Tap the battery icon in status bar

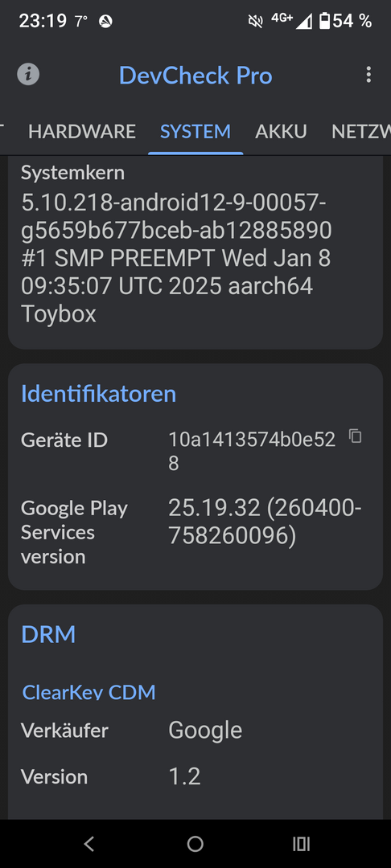(x=325, y=22)
